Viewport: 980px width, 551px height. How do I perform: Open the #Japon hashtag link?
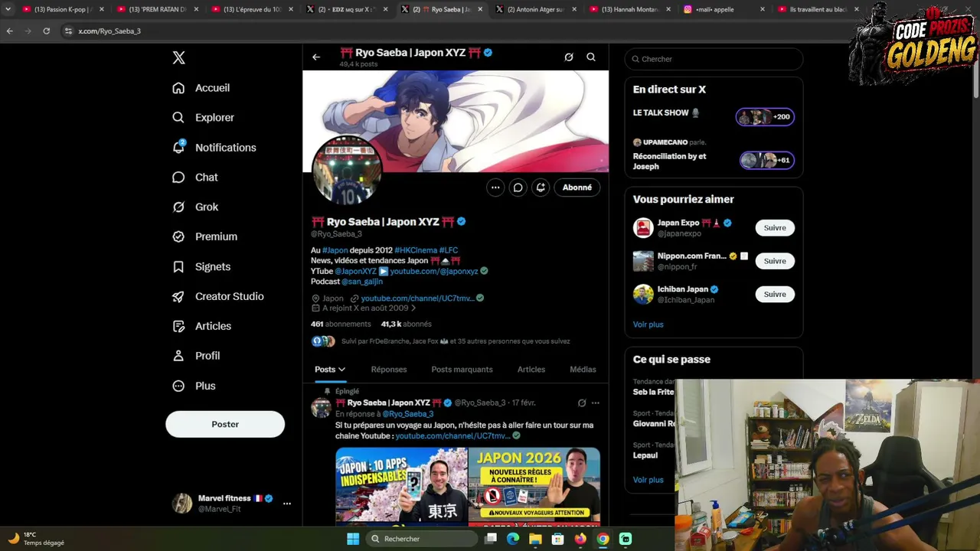335,250
